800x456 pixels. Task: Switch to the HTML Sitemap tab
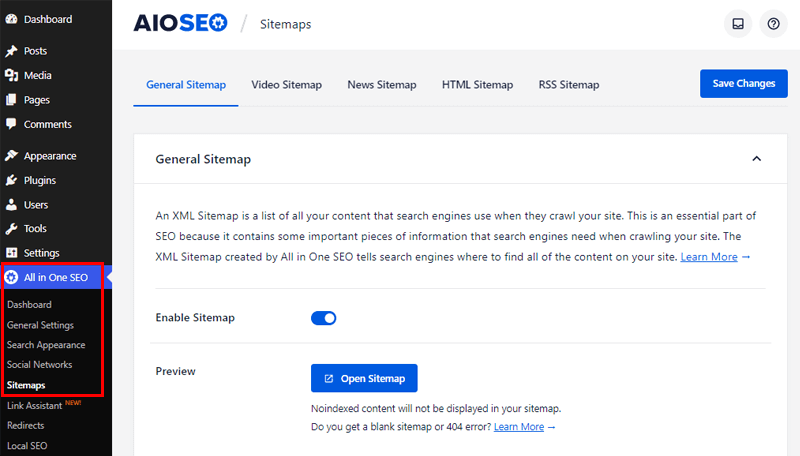478,85
